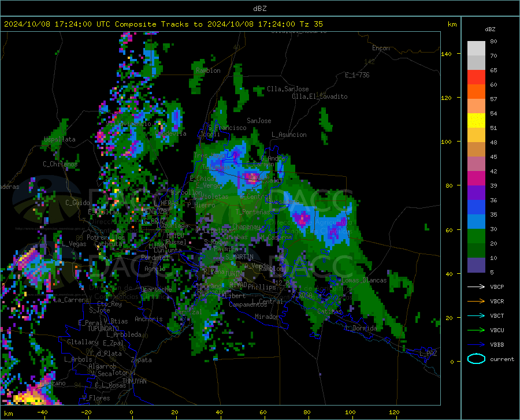Screen dimensions: 520x420
Task: Click the L_PAZ map label
Action: pyautogui.click(x=428, y=354)
